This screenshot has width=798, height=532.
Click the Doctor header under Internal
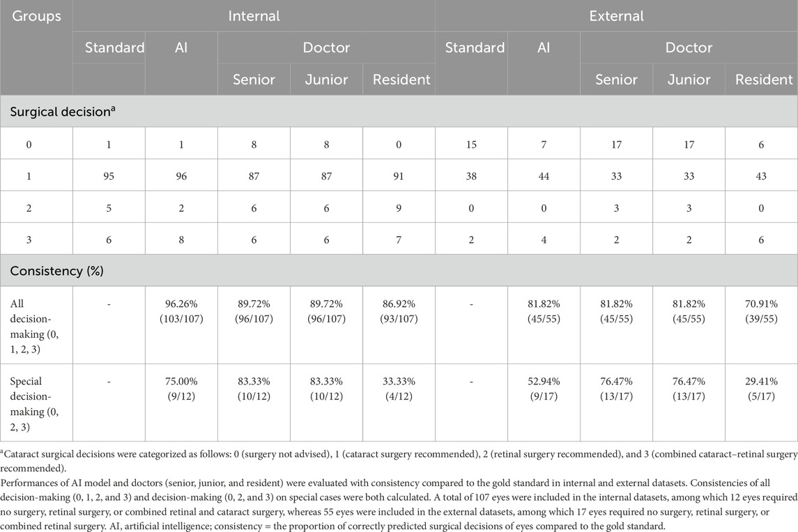pos(326,48)
